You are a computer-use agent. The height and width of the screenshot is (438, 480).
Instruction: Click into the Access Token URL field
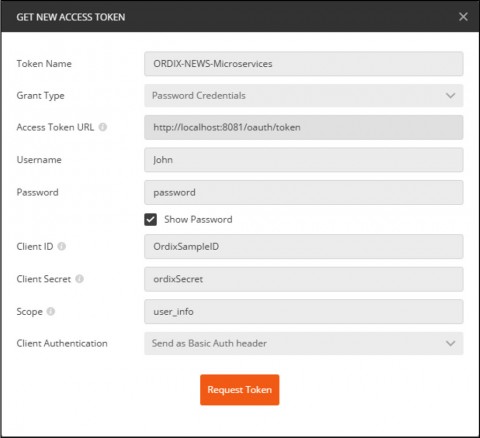pyautogui.click(x=304, y=127)
